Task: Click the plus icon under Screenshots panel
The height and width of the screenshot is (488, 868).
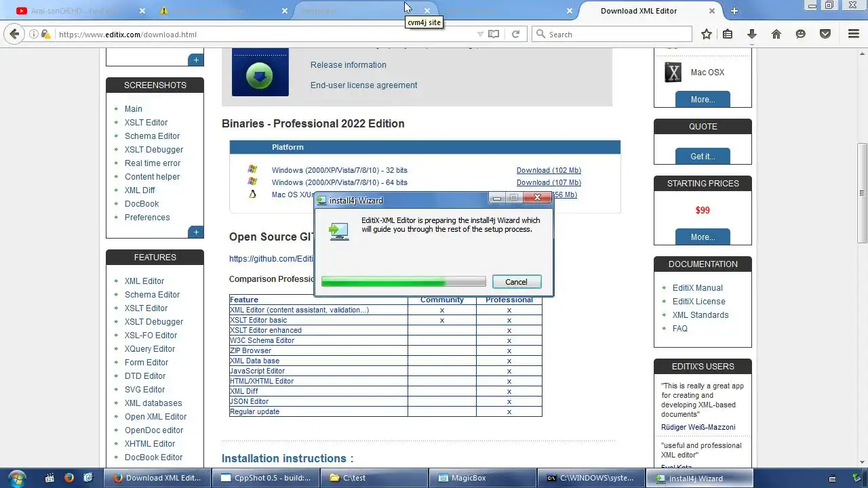Action: (x=196, y=232)
